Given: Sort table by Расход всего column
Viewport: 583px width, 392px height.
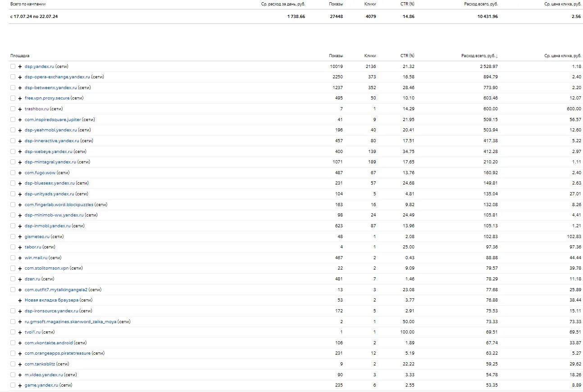Looking at the screenshot, I should [x=479, y=56].
